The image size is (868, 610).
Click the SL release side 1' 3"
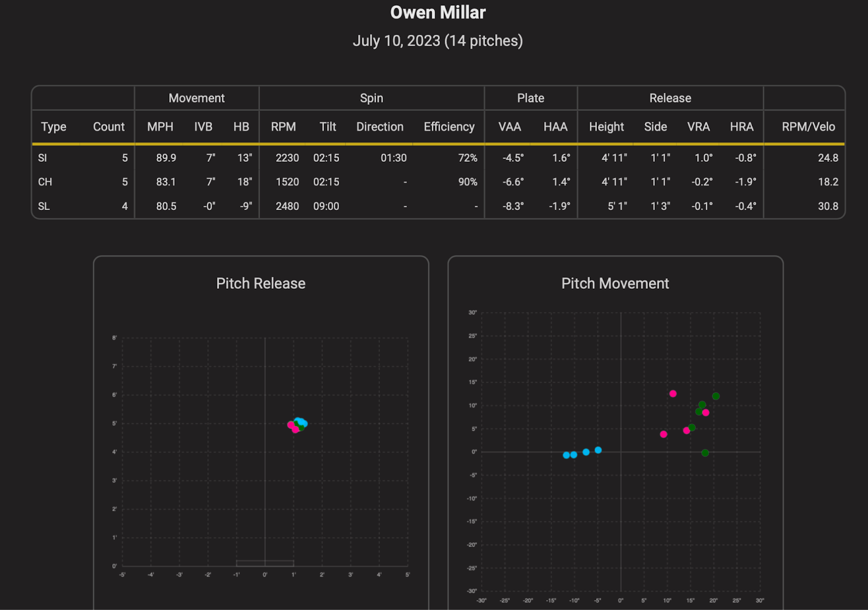point(661,206)
